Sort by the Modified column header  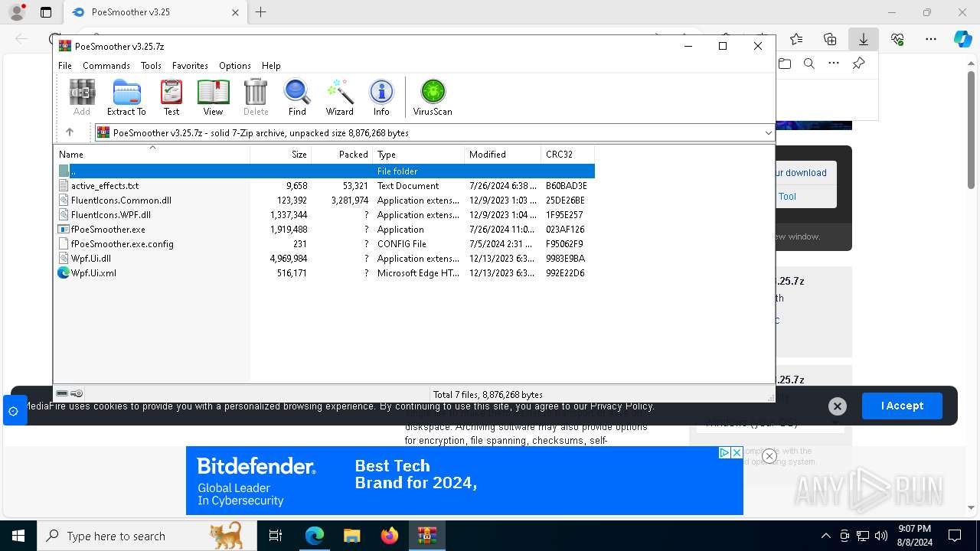(503, 155)
